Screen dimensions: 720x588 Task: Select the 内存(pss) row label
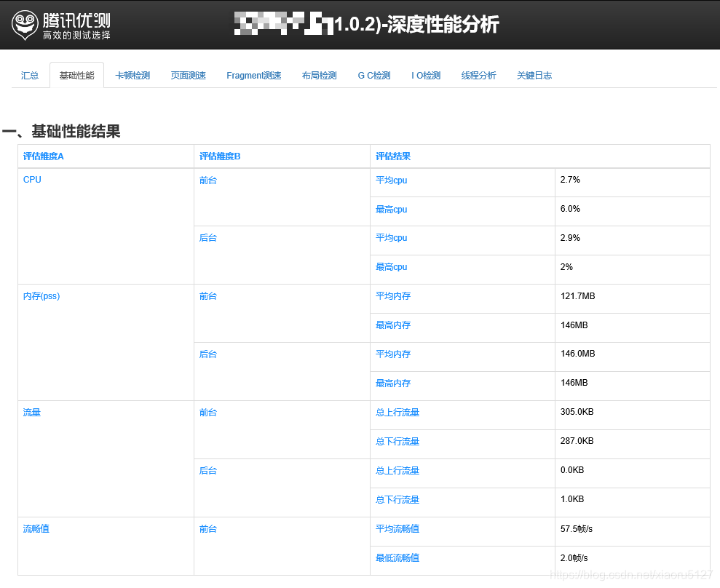41,296
